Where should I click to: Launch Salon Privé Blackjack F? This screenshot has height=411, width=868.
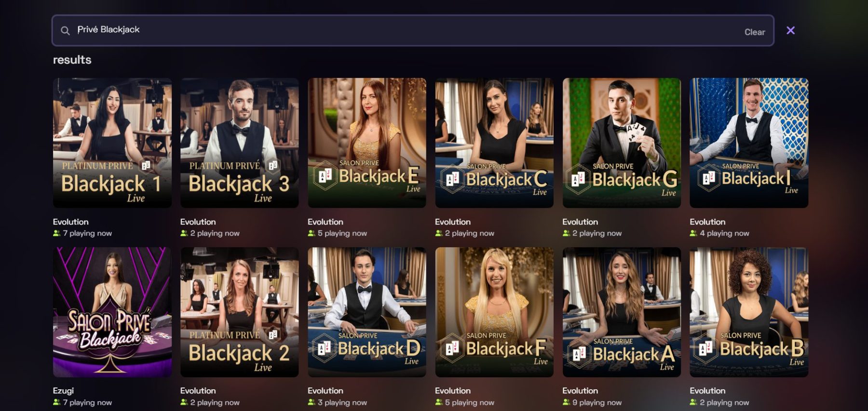494,312
